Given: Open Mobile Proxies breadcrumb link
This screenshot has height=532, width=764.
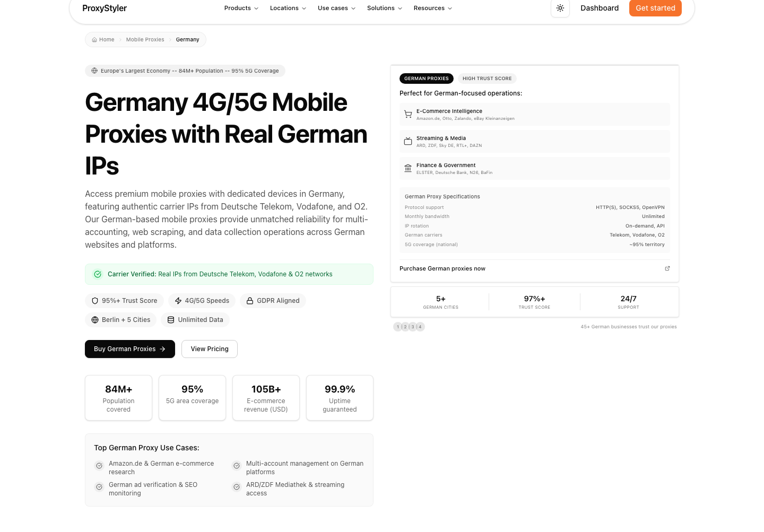Looking at the screenshot, I should pyautogui.click(x=145, y=40).
